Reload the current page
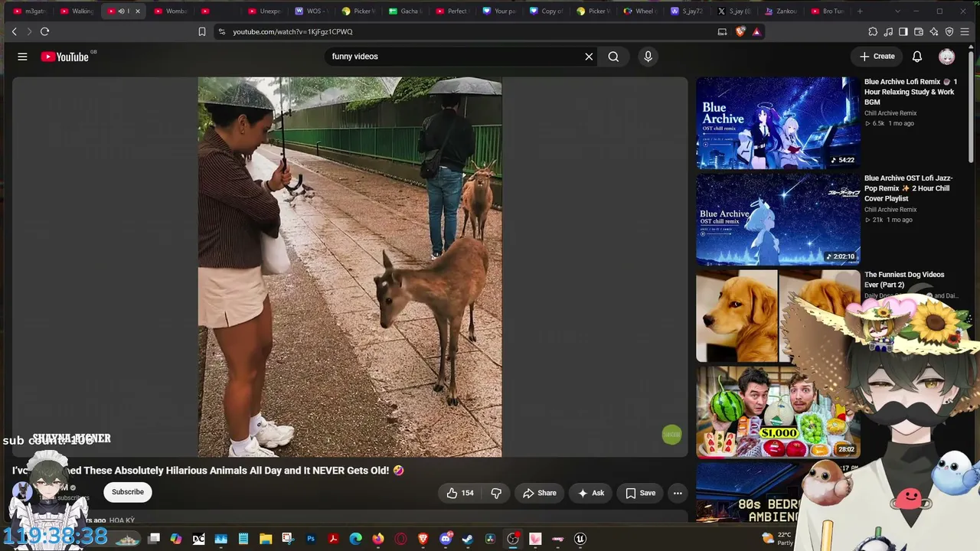This screenshot has width=980, height=551. pyautogui.click(x=45, y=31)
